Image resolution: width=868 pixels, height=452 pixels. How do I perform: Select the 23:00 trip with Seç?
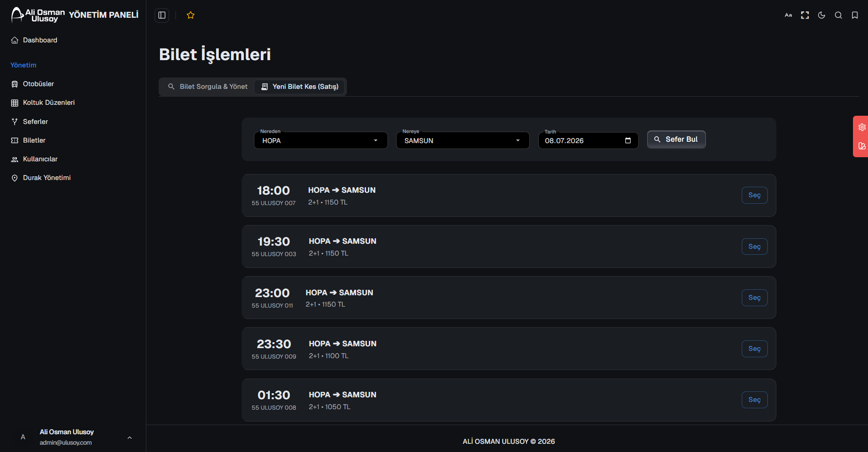pos(754,298)
